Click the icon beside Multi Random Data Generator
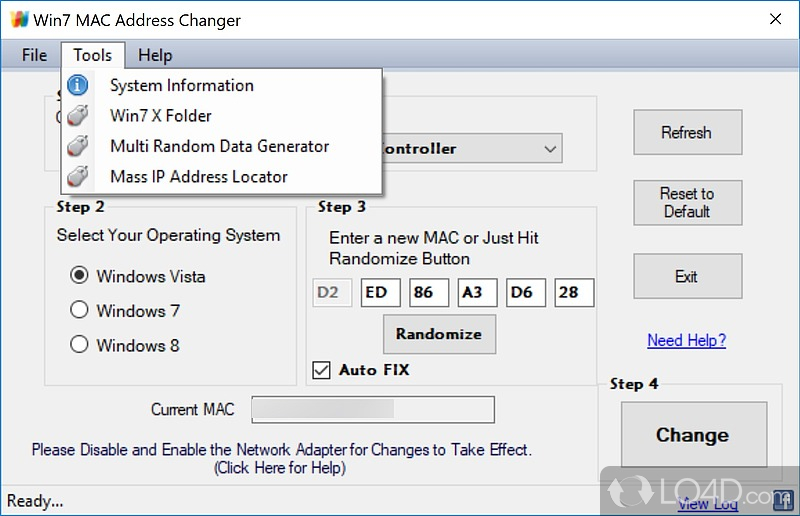The width and height of the screenshot is (800, 516). [x=78, y=146]
